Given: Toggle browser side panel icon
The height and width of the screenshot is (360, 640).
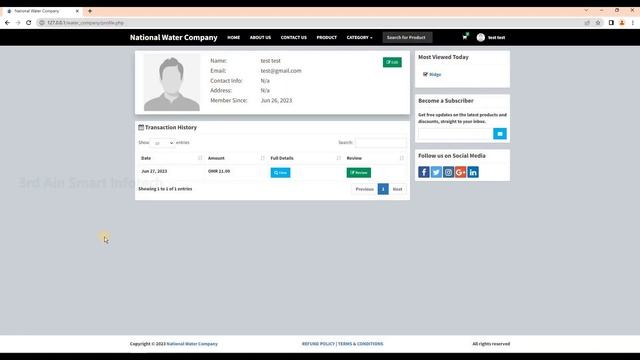Looking at the screenshot, I should [x=611, y=23].
